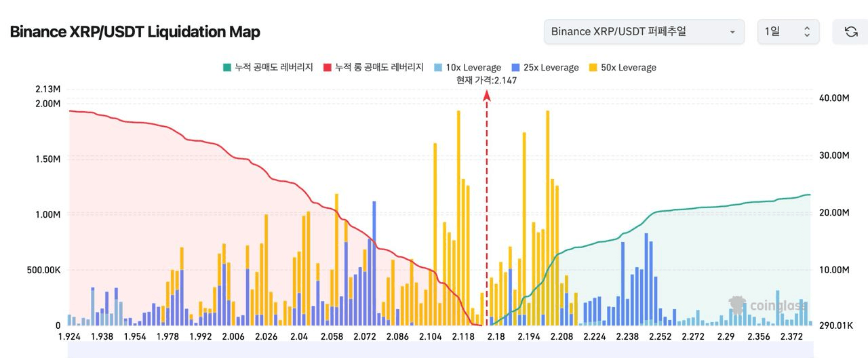Click the 1.954 x-axis price label
The width and height of the screenshot is (868, 358).
pos(134,336)
